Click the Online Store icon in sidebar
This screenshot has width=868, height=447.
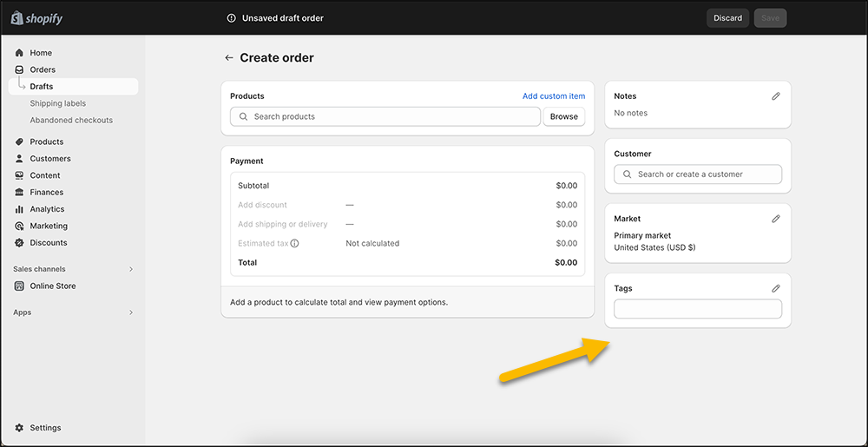(19, 286)
